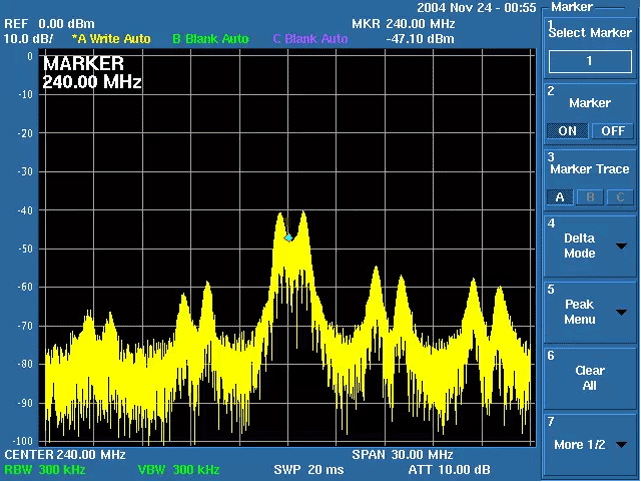Click the cyan marker diamond on the trace
The height and width of the screenshot is (482, 641).
pos(289,237)
